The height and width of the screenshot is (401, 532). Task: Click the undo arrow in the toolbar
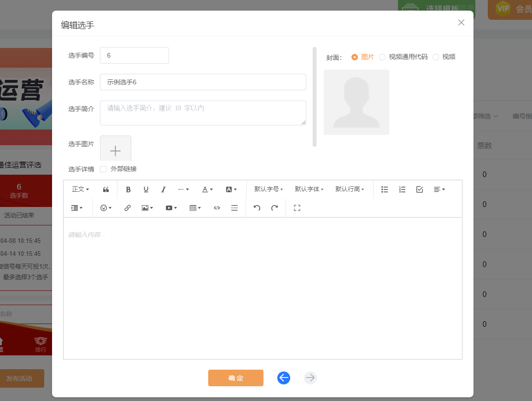click(257, 208)
